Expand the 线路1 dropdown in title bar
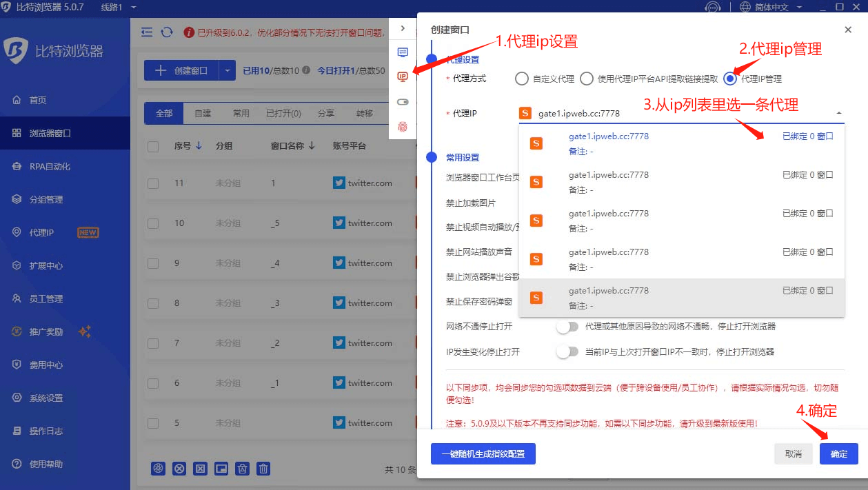The image size is (868, 490). point(133,7)
